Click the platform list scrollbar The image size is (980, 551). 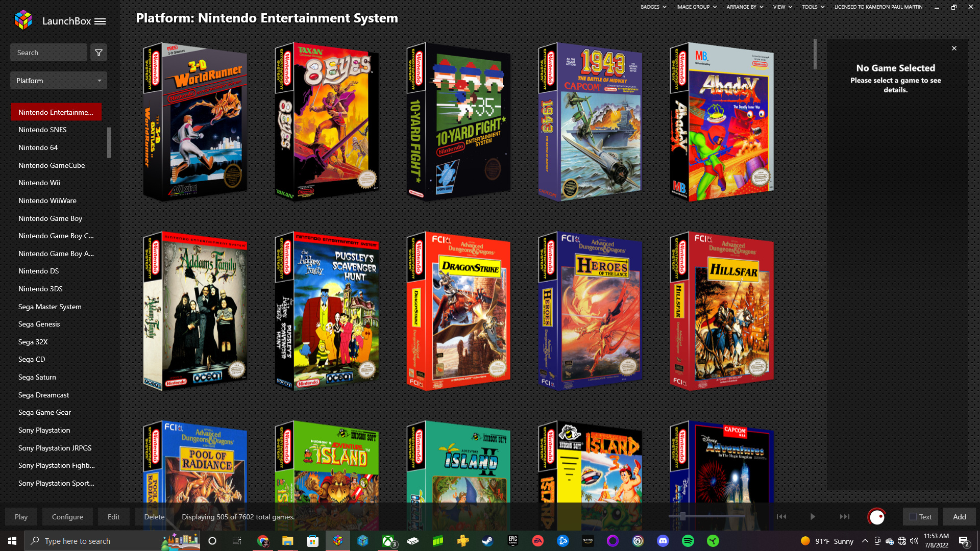(109, 142)
